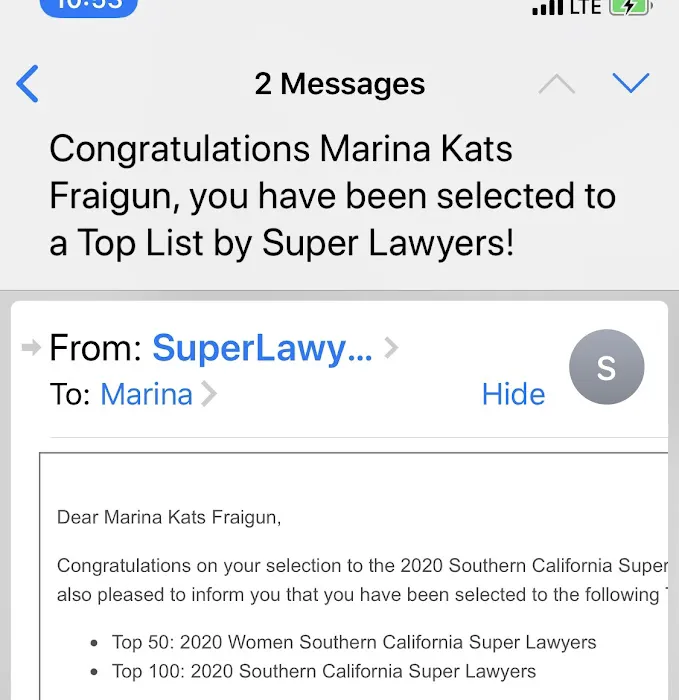679x700 pixels.
Task: Tap the battery charging icon in the status bar
Action: [x=631, y=7]
